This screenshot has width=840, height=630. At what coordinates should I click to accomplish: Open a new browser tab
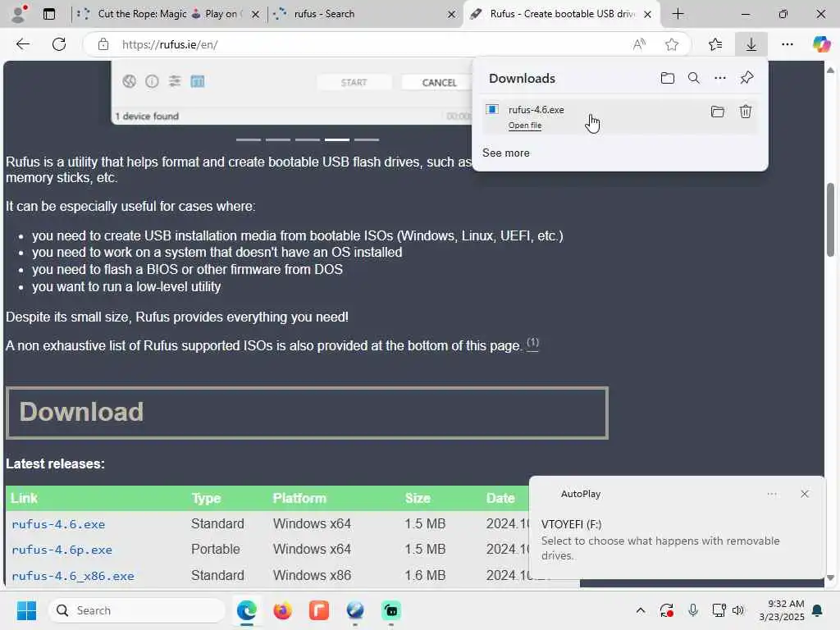[x=678, y=14]
